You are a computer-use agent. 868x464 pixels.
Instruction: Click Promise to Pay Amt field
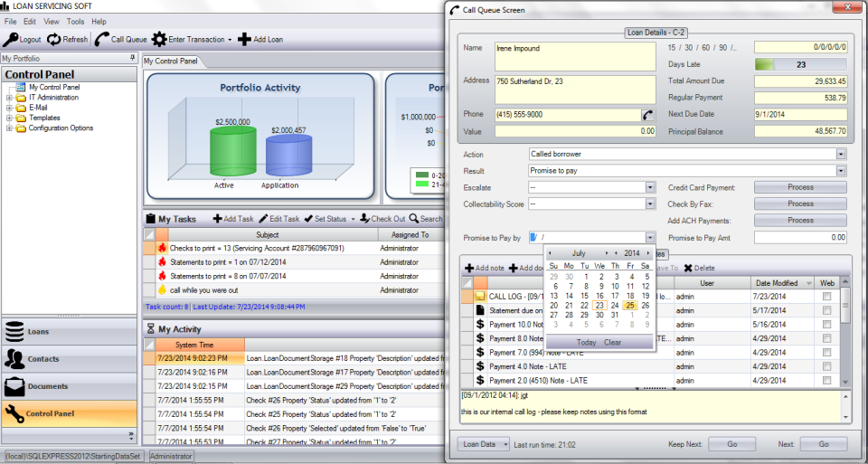click(800, 238)
